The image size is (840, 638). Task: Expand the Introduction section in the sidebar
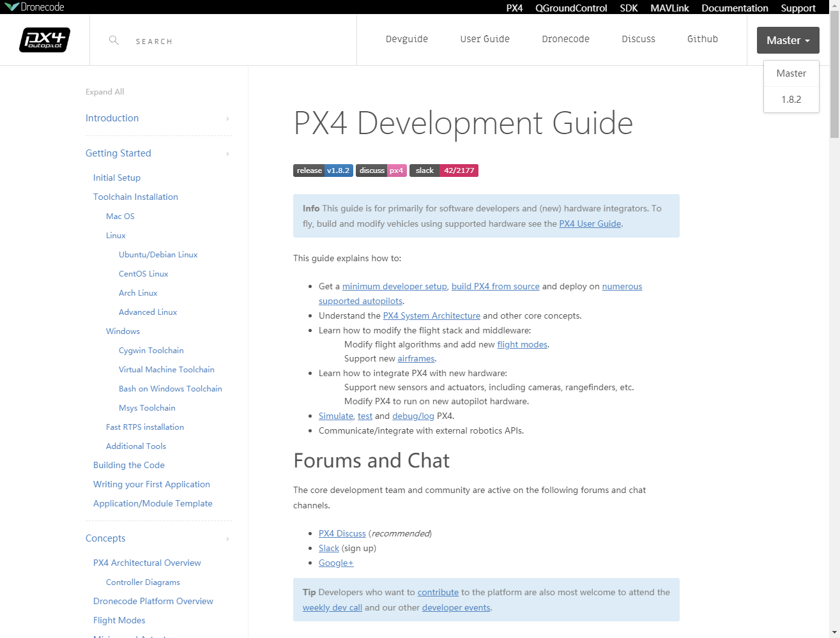(x=227, y=118)
